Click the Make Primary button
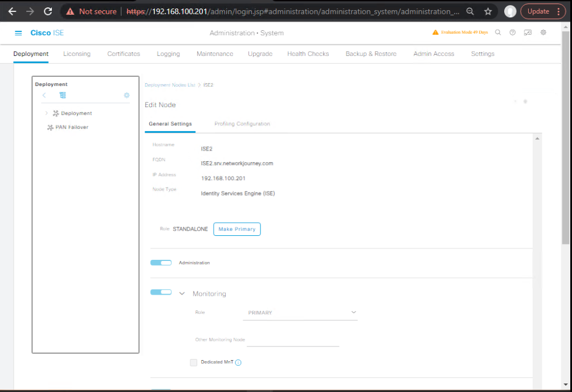 point(237,229)
